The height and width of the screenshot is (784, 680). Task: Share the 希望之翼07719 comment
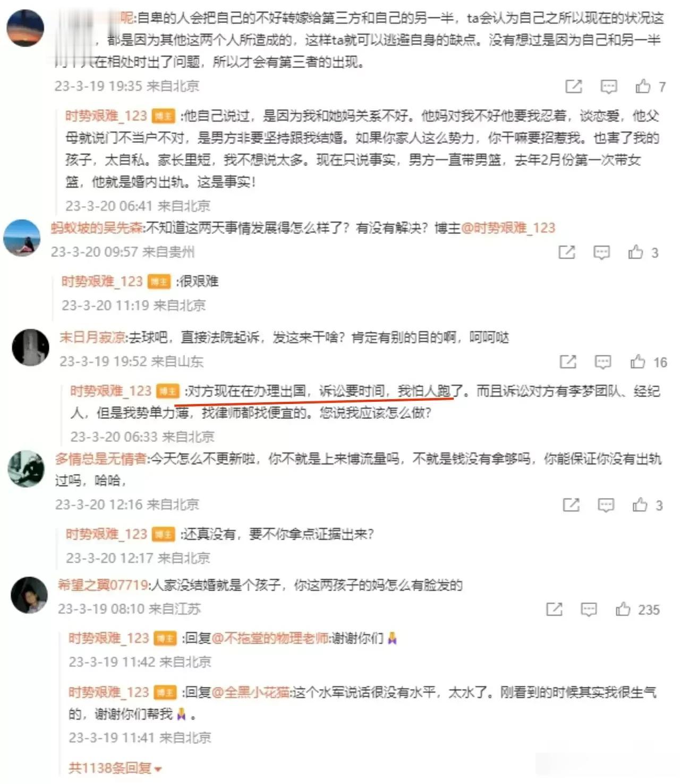tap(554, 609)
